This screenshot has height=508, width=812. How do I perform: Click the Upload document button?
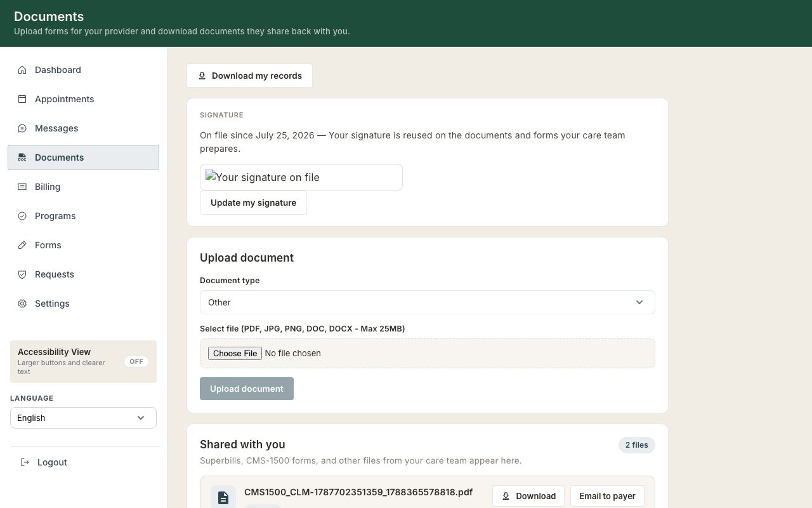[247, 389]
